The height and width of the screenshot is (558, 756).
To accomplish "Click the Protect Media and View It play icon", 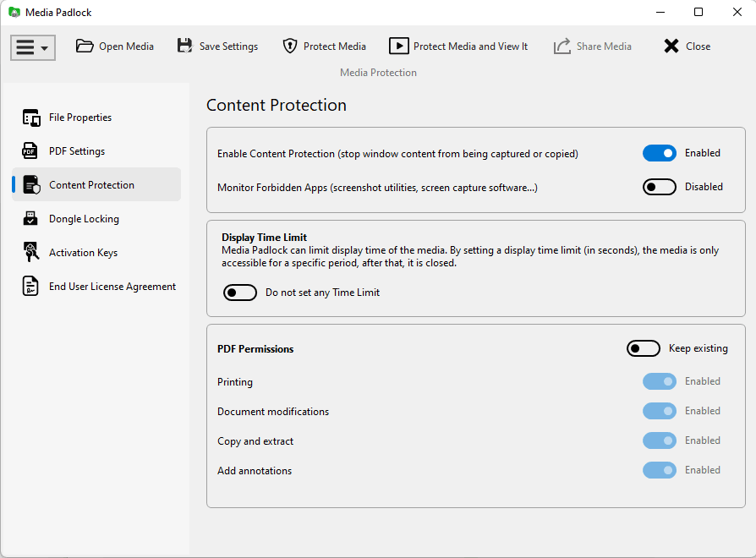I will coord(399,46).
